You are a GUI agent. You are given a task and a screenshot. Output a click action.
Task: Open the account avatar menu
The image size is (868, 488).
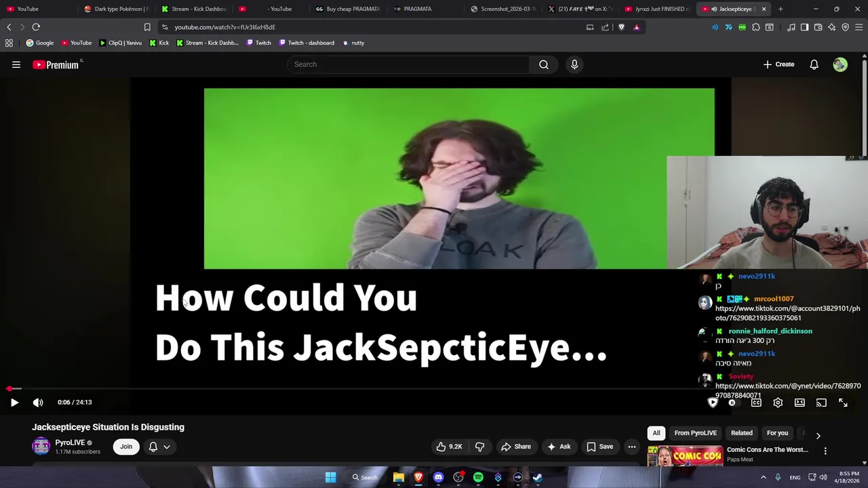[x=840, y=64]
